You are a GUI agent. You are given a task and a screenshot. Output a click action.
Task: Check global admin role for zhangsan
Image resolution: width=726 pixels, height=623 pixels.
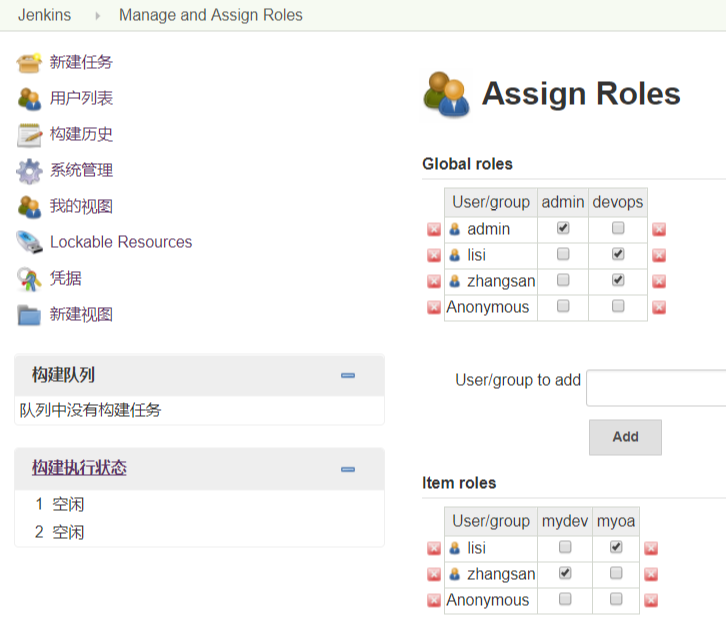pyautogui.click(x=563, y=280)
